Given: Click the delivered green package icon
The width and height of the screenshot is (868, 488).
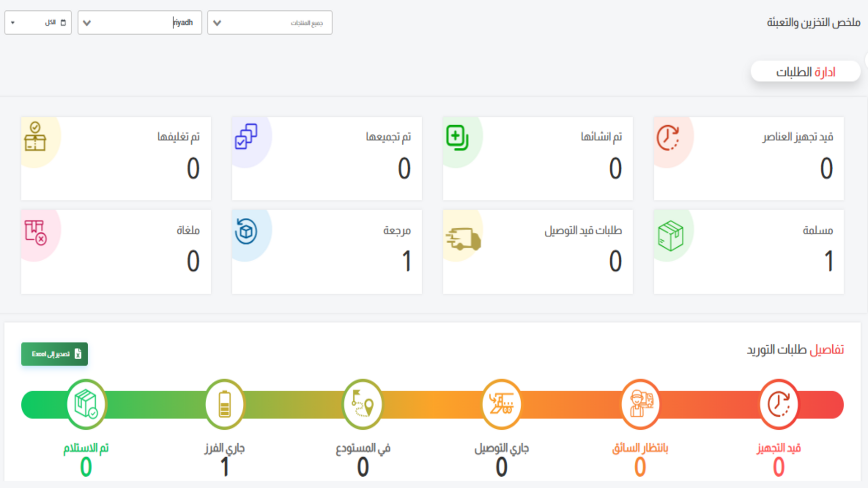Looking at the screenshot, I should pos(670,235).
